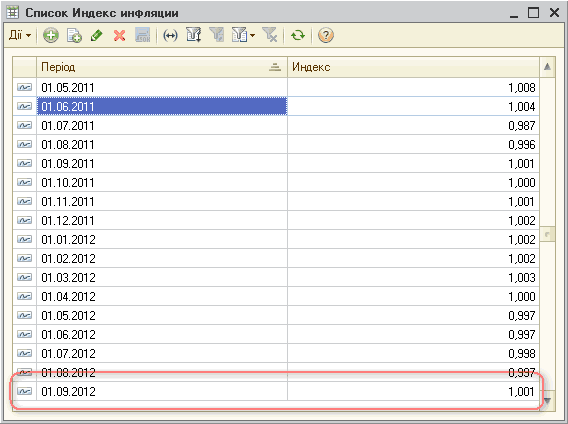Copy record with add-by-copy icon

tap(74, 36)
